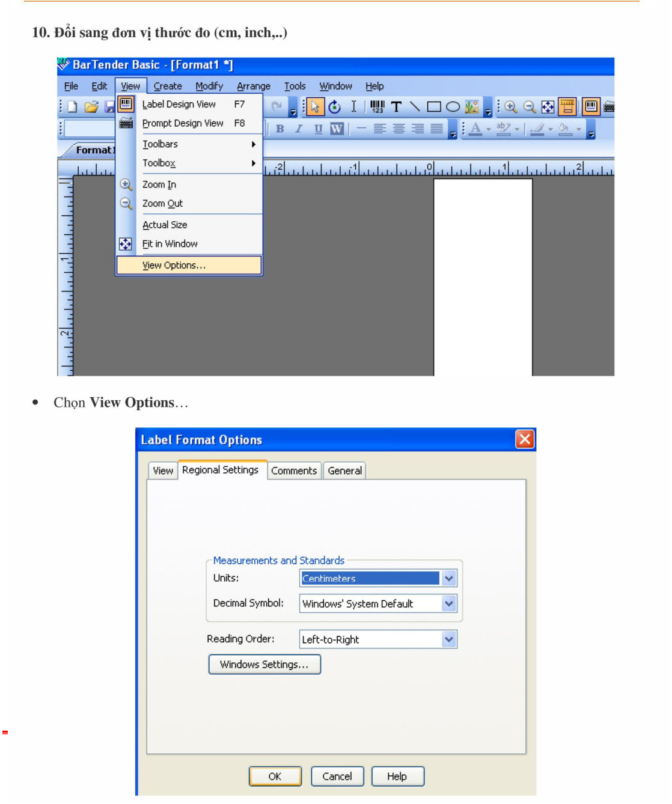Open the Reading Order dropdown
Image resolution: width=672 pixels, height=804 pixels.
tap(449, 639)
